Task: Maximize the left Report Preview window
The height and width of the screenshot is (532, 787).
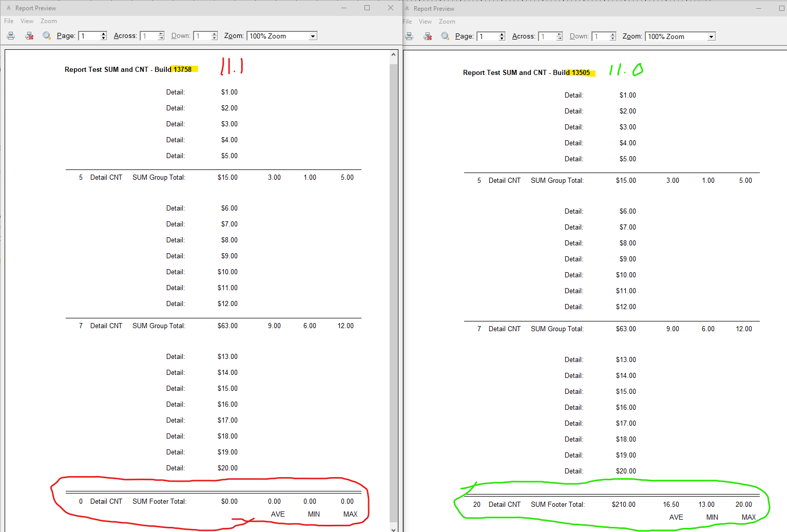Action: point(367,8)
